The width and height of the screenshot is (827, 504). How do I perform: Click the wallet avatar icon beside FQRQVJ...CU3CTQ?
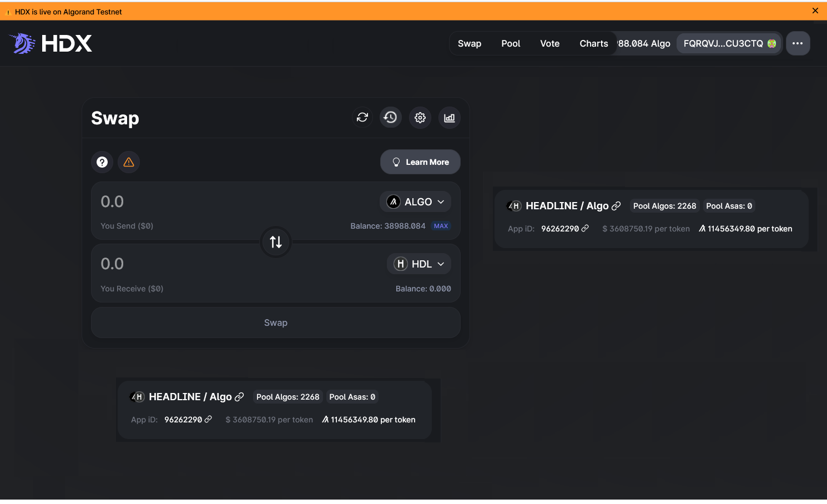point(771,43)
